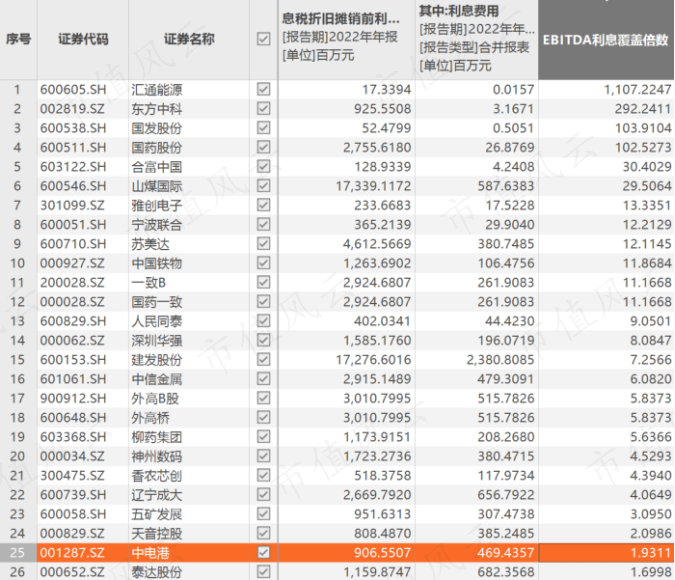
Task: Click the name 汇通能源
Action: 157,90
